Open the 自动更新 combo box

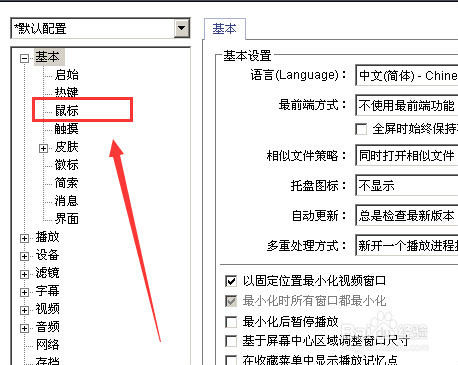click(x=407, y=216)
